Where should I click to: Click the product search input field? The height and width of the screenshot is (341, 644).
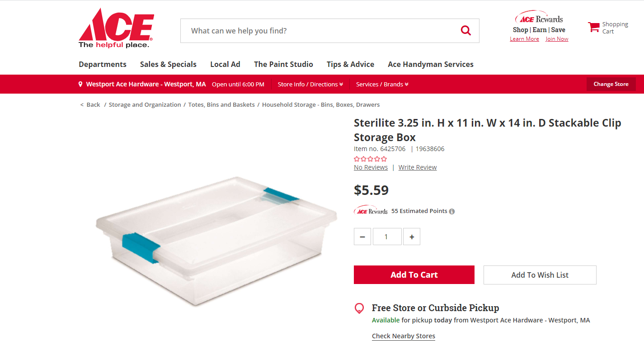point(316,31)
